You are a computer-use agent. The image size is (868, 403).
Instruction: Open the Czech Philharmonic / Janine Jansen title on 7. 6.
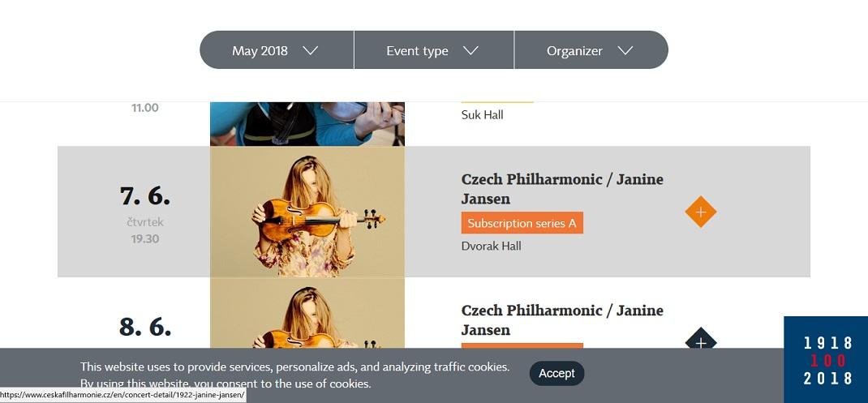click(561, 189)
